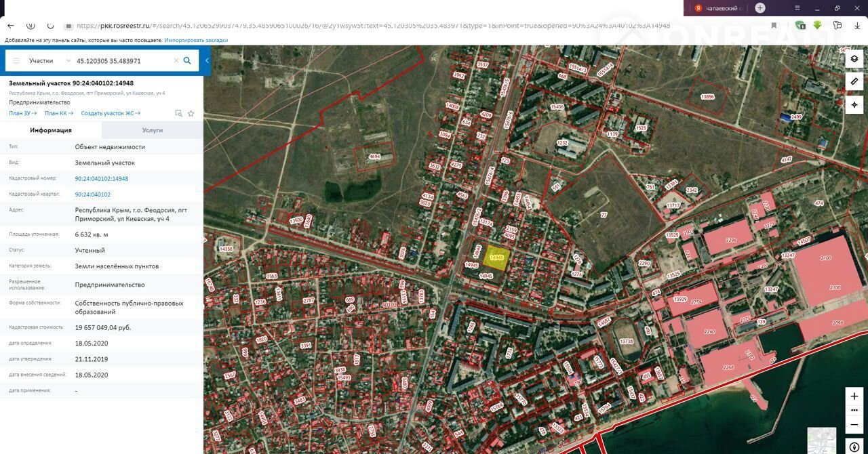This screenshot has width=868, height=454.
Task: Run search with magnifier icon
Action: point(187,60)
